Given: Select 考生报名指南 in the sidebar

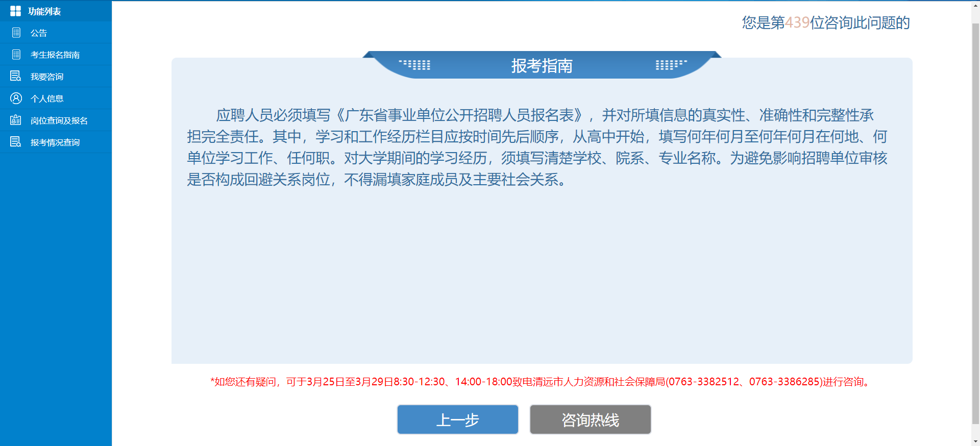Looking at the screenshot, I should click(x=55, y=55).
